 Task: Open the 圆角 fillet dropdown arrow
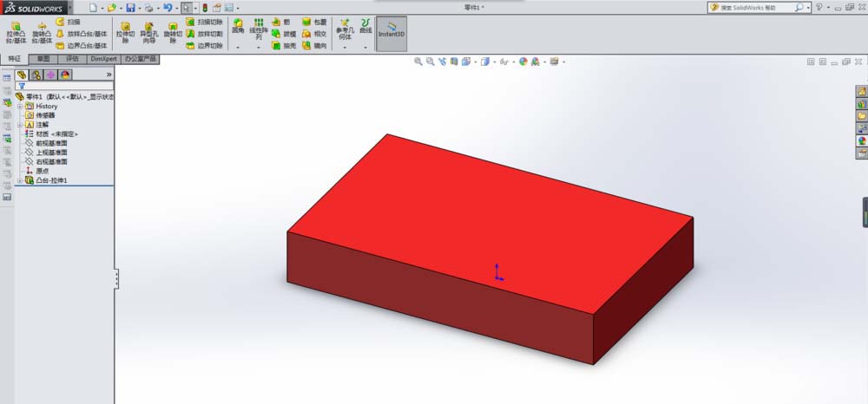pos(238,48)
